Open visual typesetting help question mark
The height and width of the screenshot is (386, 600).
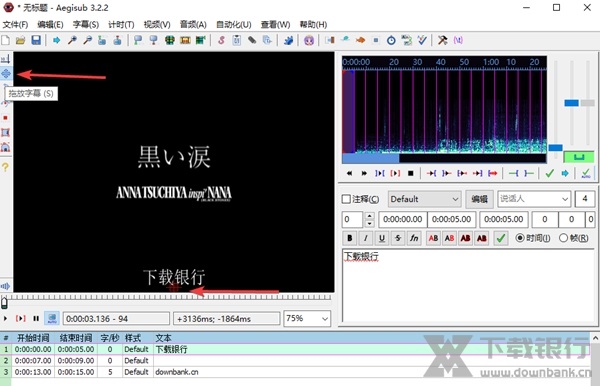pyautogui.click(x=5, y=167)
